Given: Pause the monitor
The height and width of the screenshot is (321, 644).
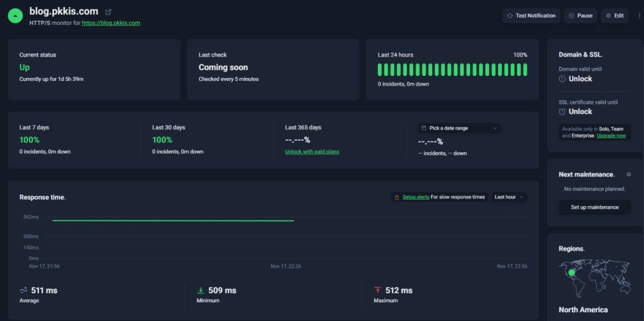Looking at the screenshot, I should (580, 16).
